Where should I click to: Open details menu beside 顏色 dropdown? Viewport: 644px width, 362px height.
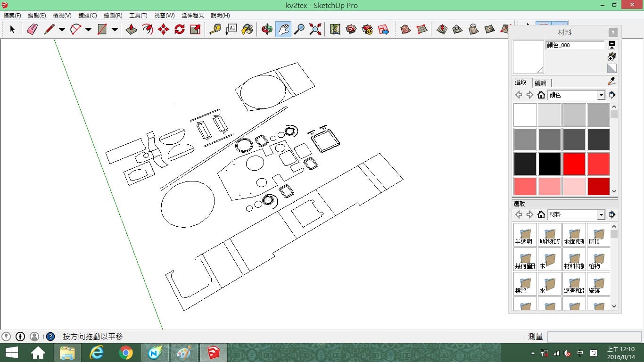click(612, 95)
